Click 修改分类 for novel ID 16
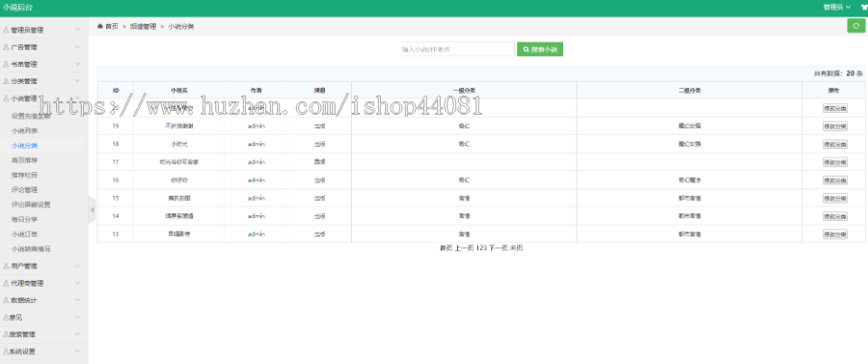 (835, 180)
